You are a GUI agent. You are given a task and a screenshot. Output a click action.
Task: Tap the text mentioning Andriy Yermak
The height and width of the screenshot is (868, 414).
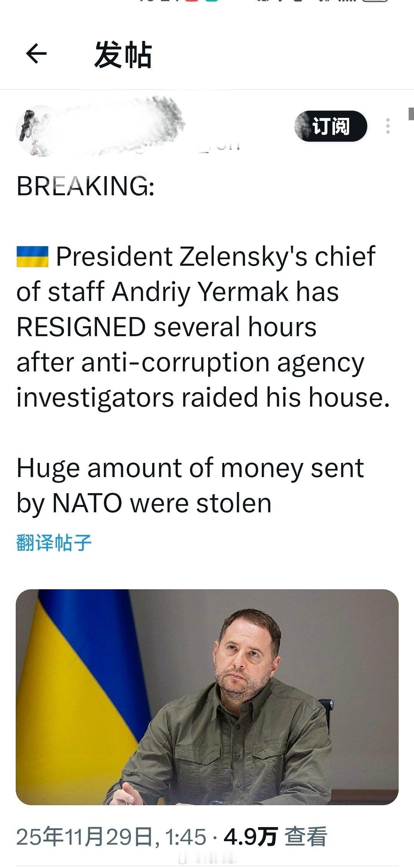(199, 292)
